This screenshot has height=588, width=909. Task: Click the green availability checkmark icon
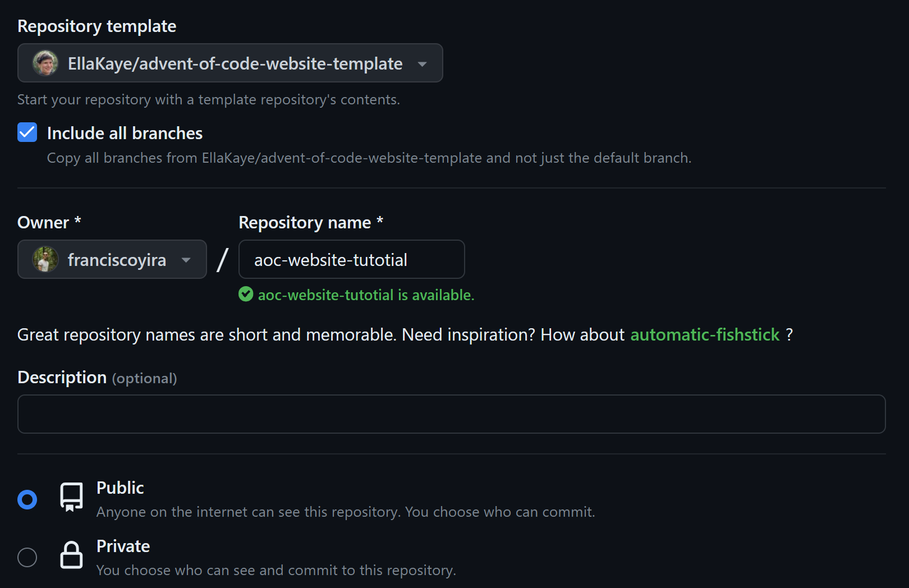tap(246, 295)
